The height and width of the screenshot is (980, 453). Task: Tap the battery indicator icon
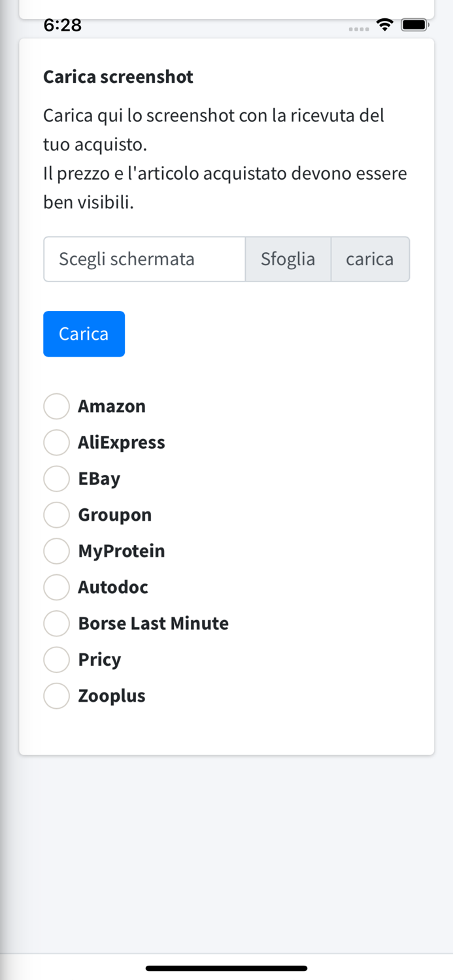414,25
